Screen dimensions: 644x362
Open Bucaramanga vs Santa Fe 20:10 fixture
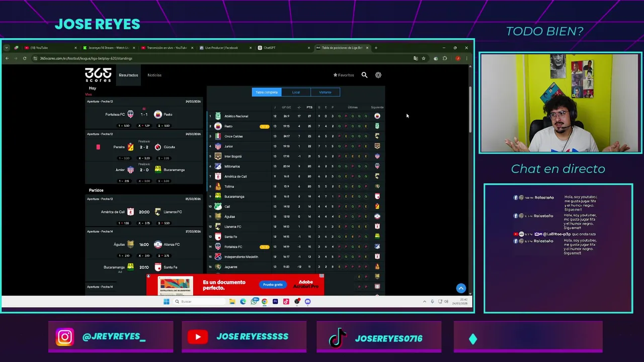144,267
